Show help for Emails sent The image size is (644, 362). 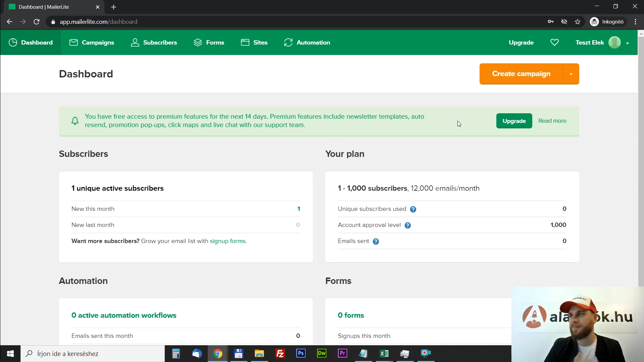click(x=376, y=241)
